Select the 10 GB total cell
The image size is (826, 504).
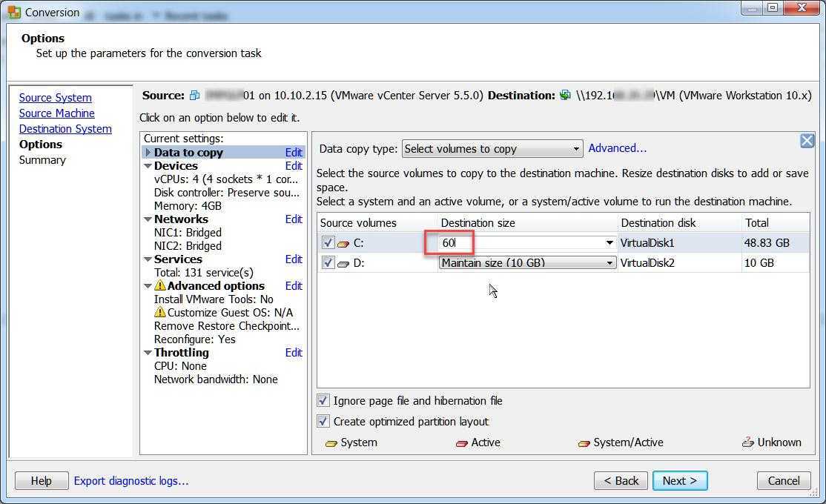point(776,263)
